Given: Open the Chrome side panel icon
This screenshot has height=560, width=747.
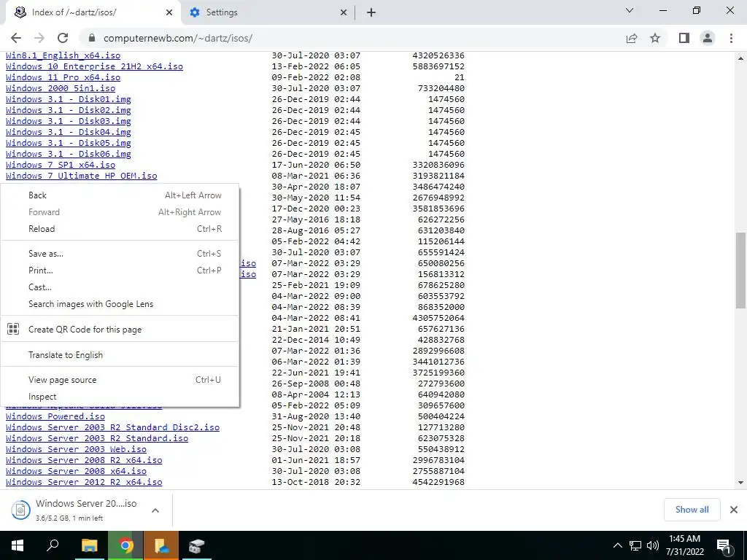Looking at the screenshot, I should [x=684, y=38].
